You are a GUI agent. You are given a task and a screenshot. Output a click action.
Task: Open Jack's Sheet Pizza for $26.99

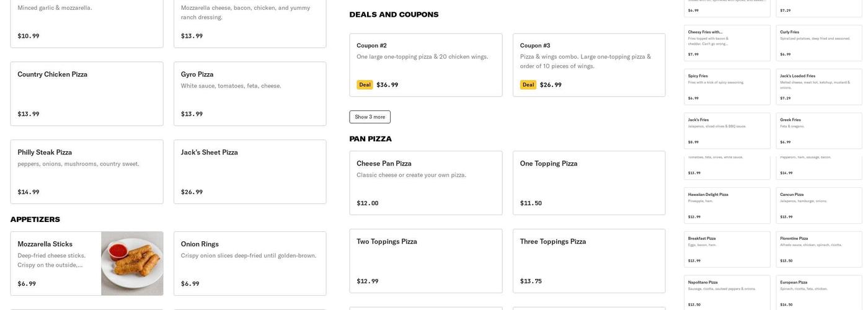click(x=249, y=172)
